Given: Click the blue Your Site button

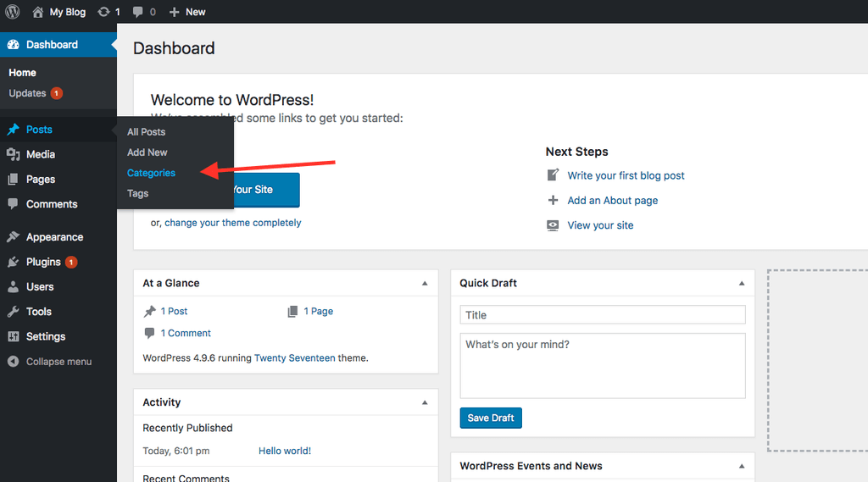Looking at the screenshot, I should [267, 190].
